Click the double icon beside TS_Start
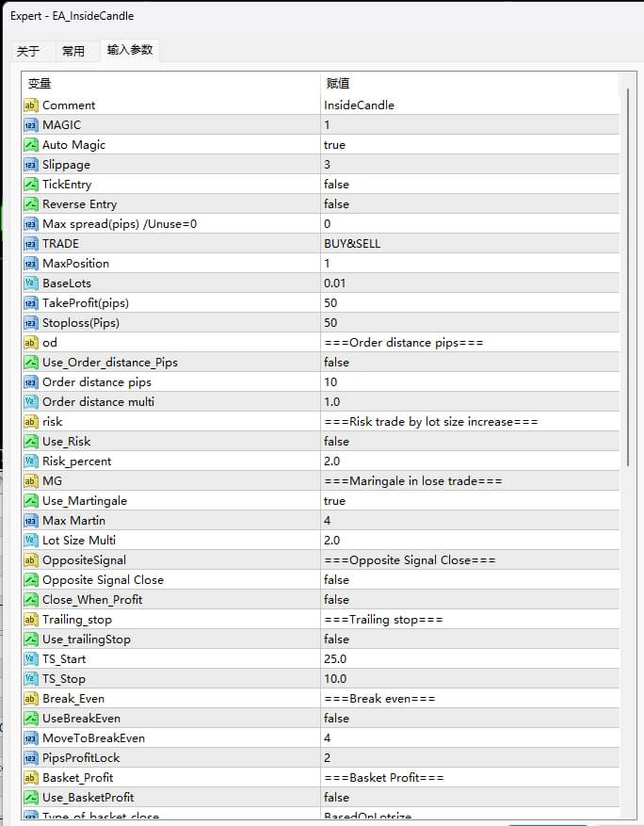The height and width of the screenshot is (826, 644). (x=30, y=658)
